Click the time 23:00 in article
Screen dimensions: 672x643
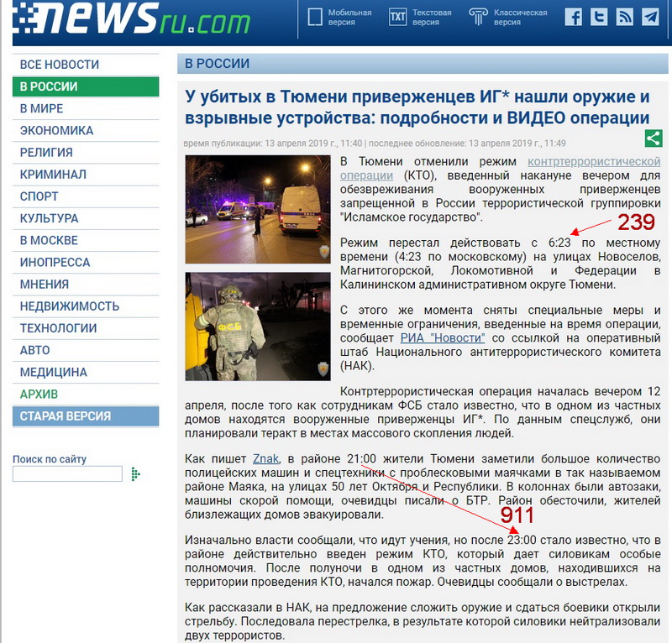(x=522, y=541)
